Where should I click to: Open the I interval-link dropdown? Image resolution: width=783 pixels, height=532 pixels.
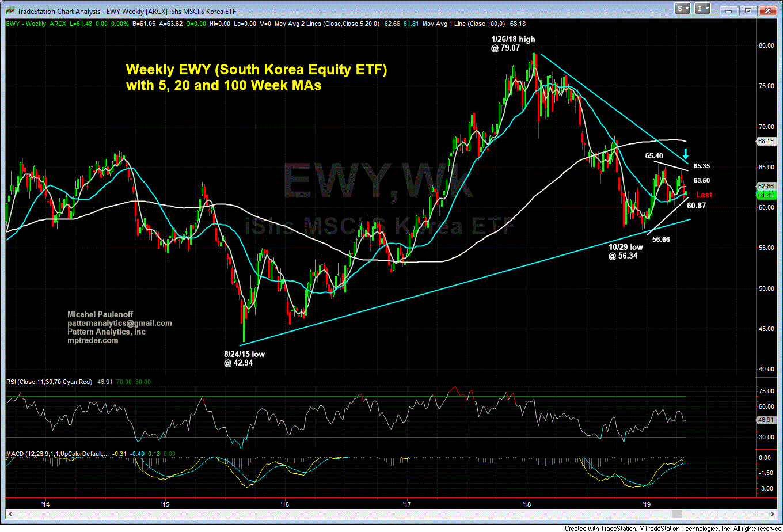click(702, 9)
